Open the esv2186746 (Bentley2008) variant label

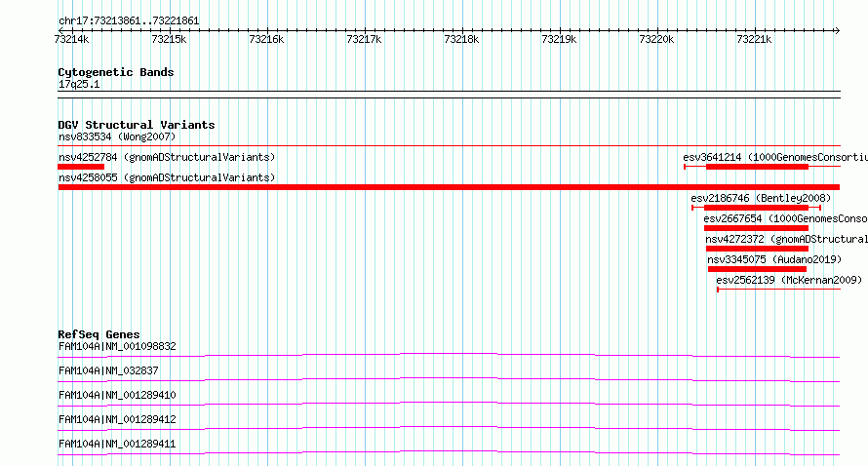click(761, 198)
